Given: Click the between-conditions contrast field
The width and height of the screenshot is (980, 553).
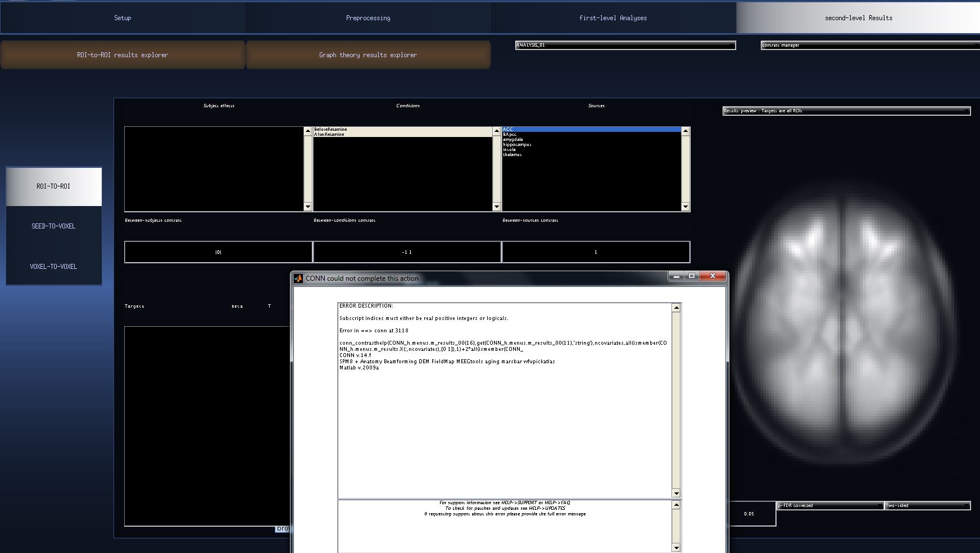Looking at the screenshot, I should click(x=407, y=252).
